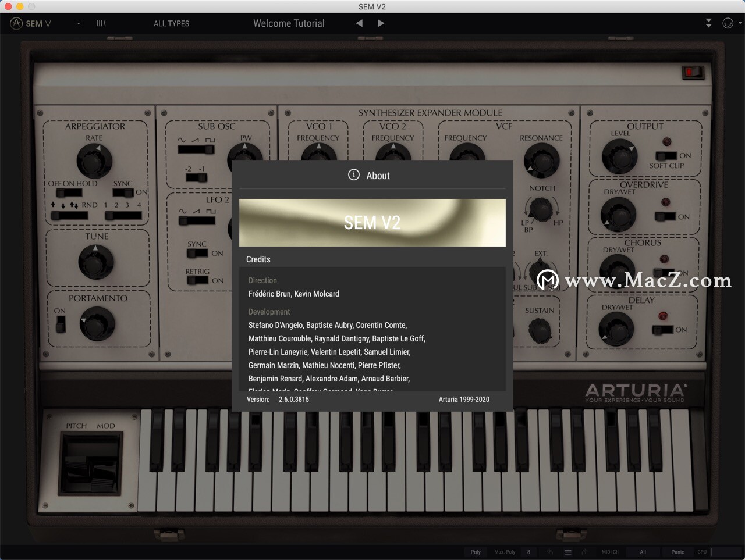Click the red power switch on synth
The height and width of the screenshot is (560, 745).
693,72
